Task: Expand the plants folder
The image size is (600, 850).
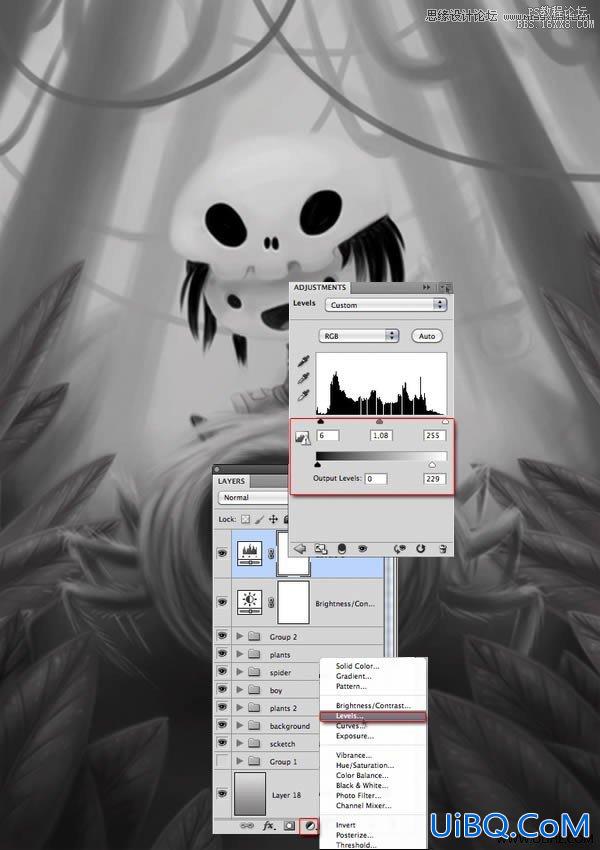Action: click(239, 654)
